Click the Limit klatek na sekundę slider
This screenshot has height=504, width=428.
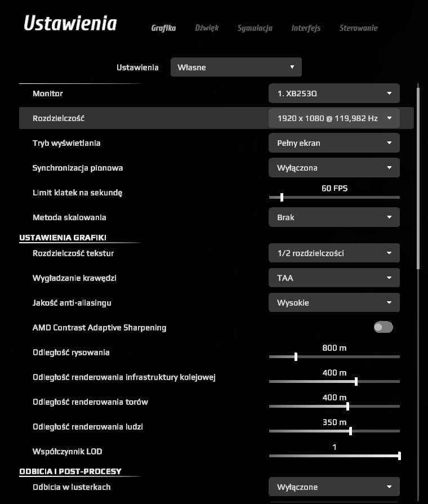click(x=282, y=197)
